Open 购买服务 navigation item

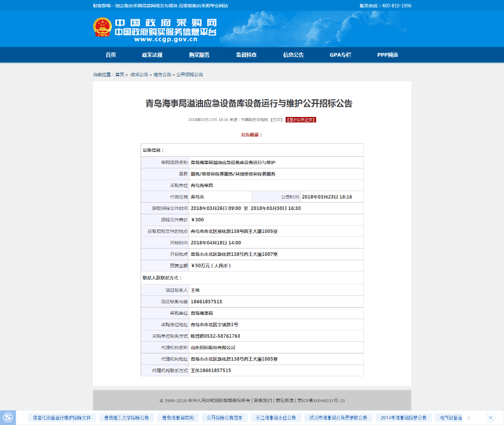(199, 55)
